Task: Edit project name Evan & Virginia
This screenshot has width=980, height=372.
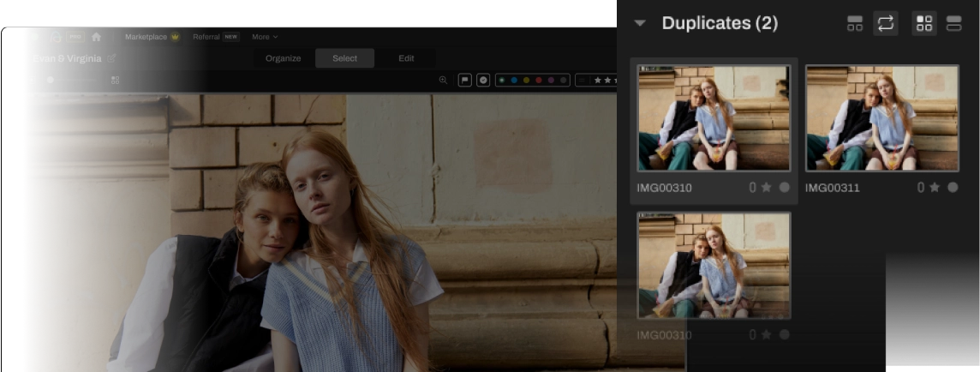Action: (111, 58)
